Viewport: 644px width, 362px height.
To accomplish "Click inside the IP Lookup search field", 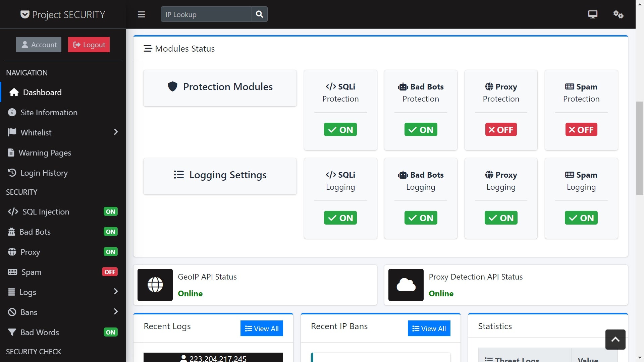I will [x=205, y=14].
